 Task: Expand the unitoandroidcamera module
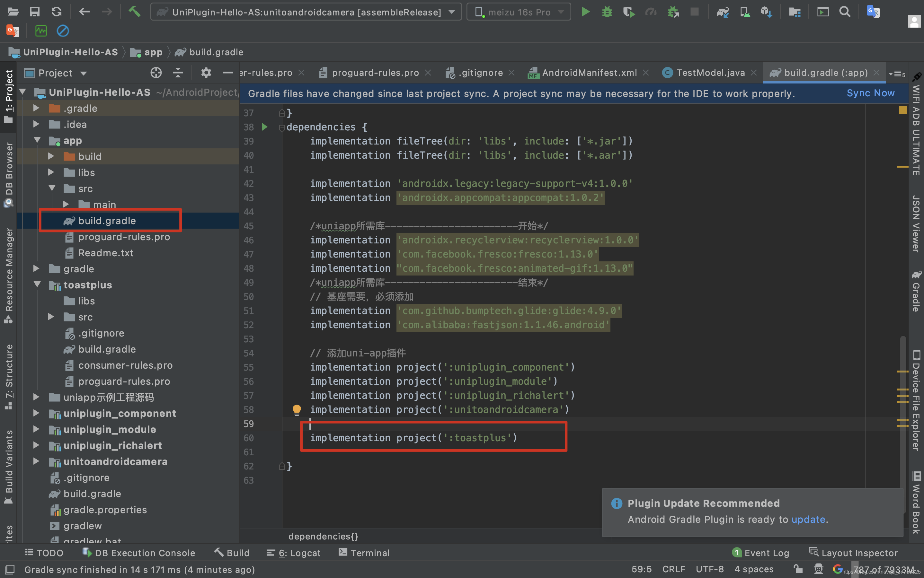36,461
